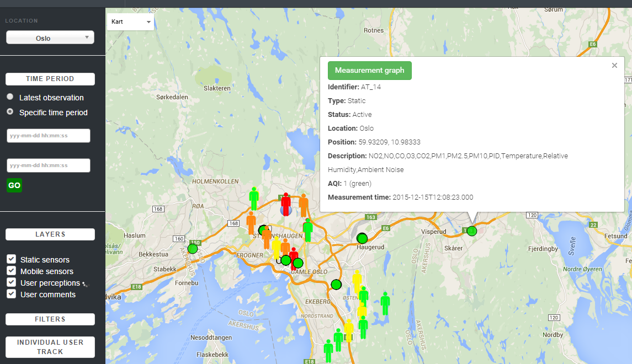Click the LOCATION heading in sidebar

[x=22, y=21]
